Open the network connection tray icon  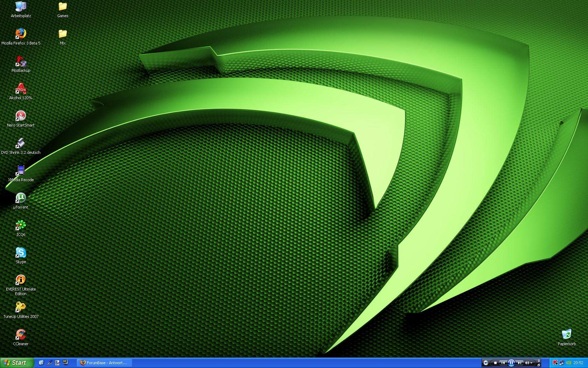coord(562,363)
